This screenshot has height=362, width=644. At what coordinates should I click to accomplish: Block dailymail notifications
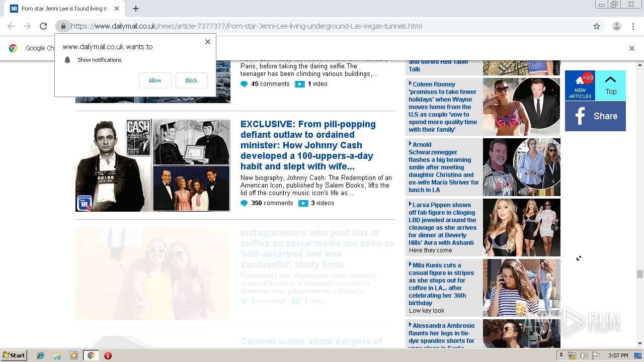(191, 80)
